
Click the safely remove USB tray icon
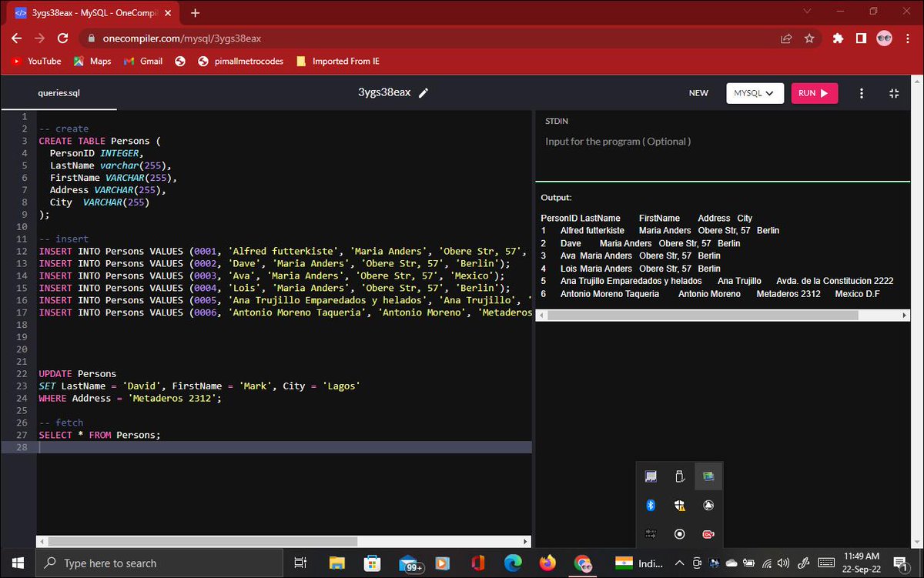pos(679,476)
